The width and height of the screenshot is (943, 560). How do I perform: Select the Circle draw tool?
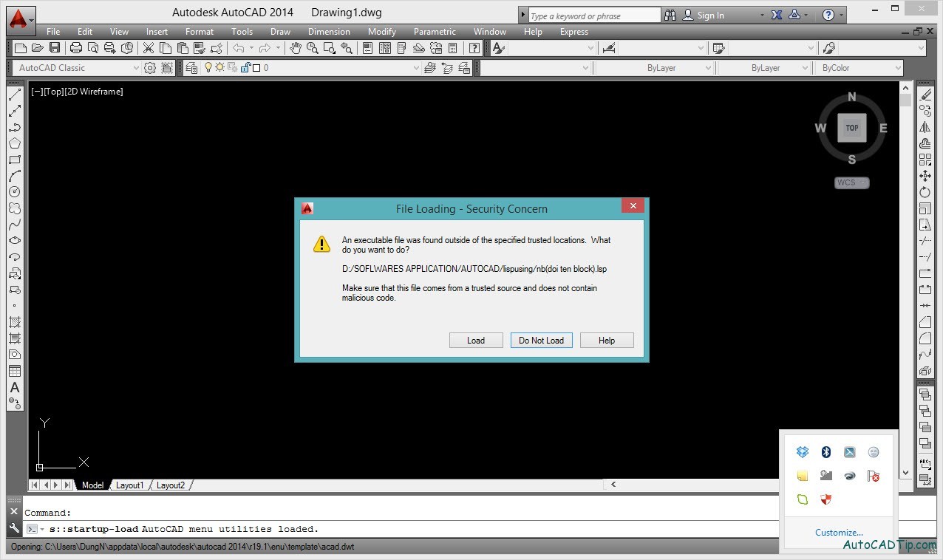pyautogui.click(x=15, y=192)
